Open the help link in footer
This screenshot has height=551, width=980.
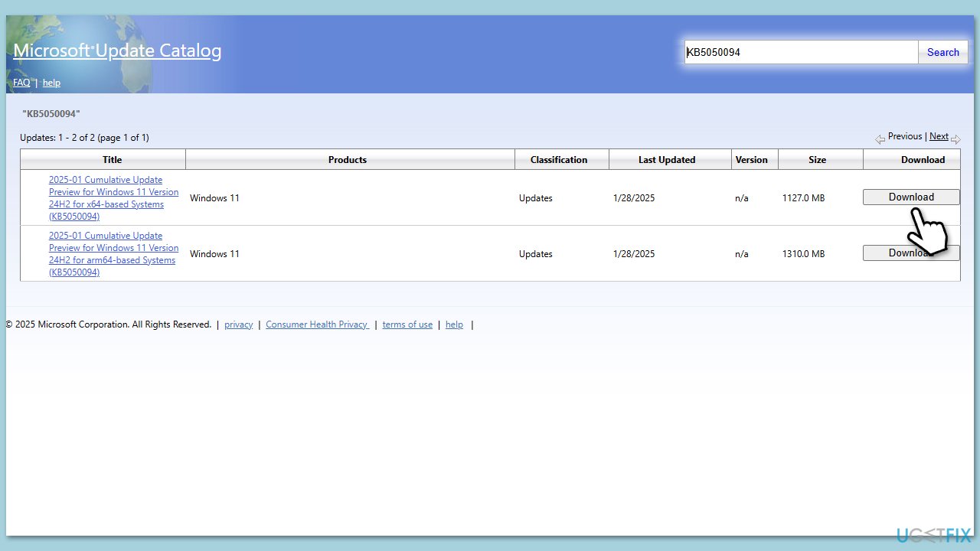pos(454,324)
